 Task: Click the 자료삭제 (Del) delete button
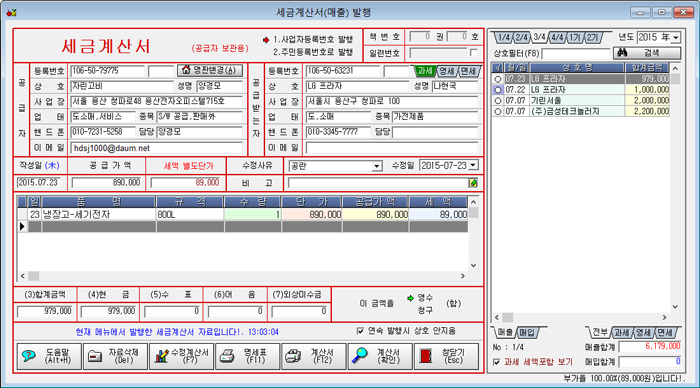tap(115, 356)
